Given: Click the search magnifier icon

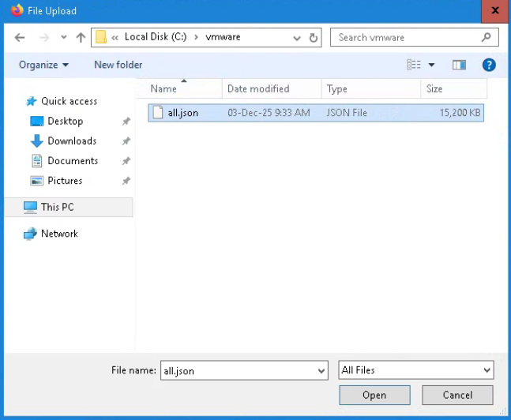Looking at the screenshot, I should coord(487,37).
